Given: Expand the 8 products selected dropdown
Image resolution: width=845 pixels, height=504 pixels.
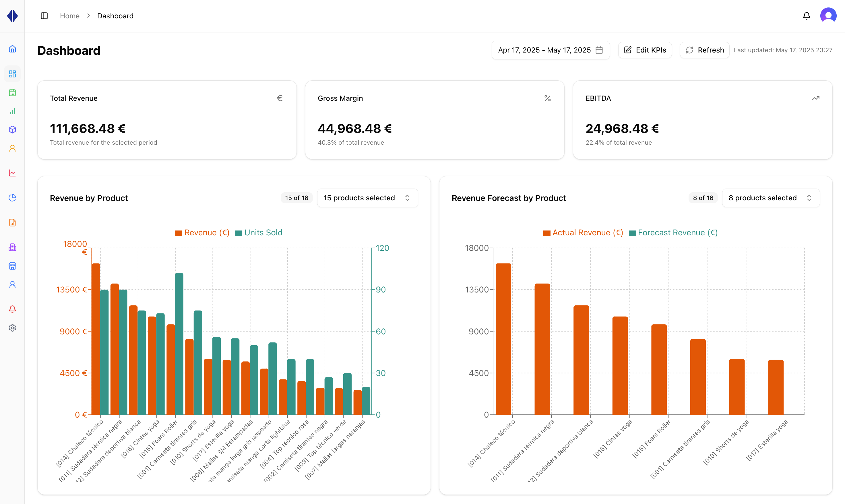Looking at the screenshot, I should (x=770, y=198).
